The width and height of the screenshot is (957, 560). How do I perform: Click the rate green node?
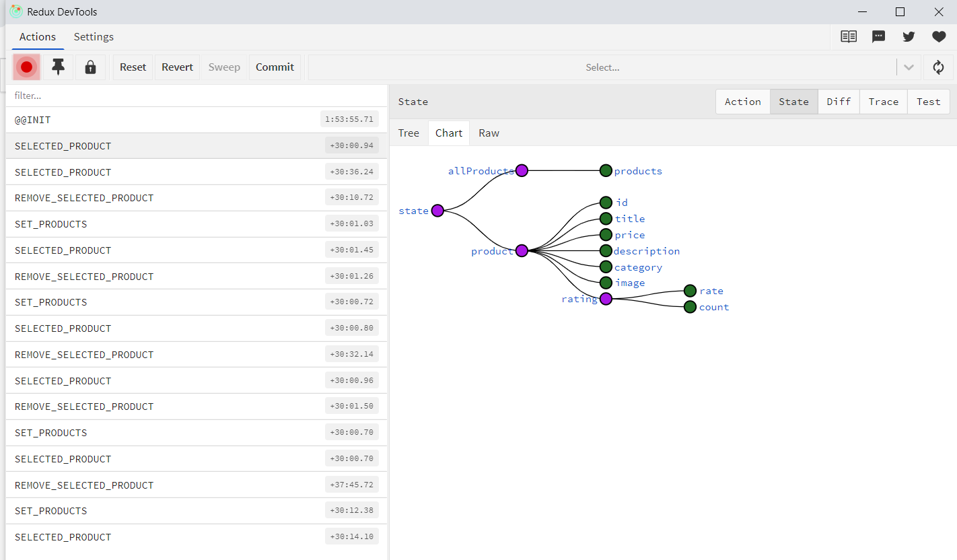(x=690, y=291)
